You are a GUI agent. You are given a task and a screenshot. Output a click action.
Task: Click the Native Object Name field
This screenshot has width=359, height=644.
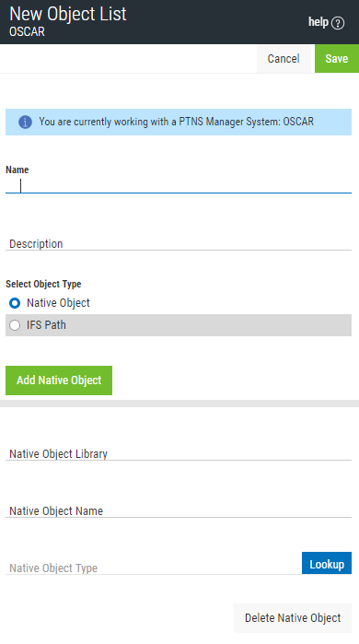point(179,510)
